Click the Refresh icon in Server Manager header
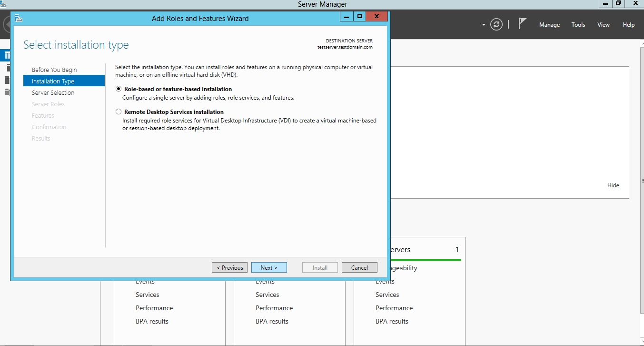 tap(496, 24)
